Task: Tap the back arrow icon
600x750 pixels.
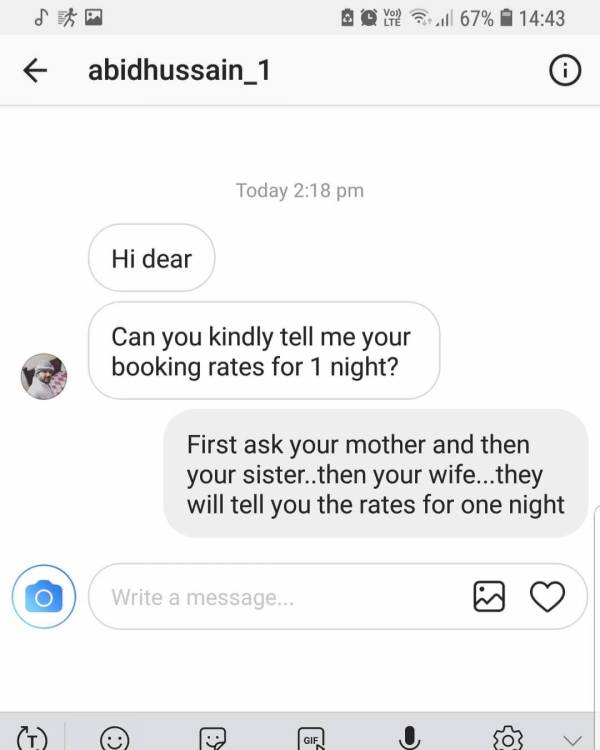Action: (35, 71)
